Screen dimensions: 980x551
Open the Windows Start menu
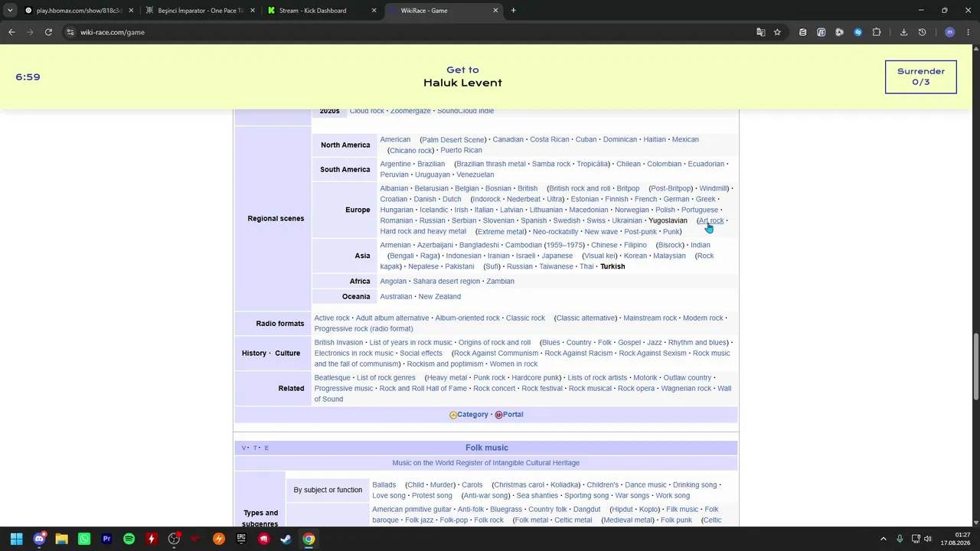click(x=16, y=539)
